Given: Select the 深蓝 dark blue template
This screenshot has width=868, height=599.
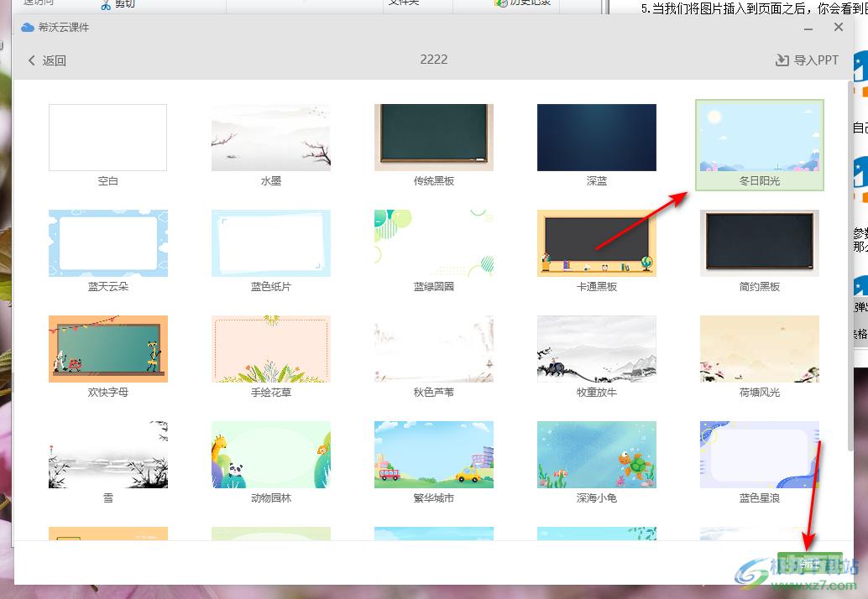Looking at the screenshot, I should (x=597, y=138).
